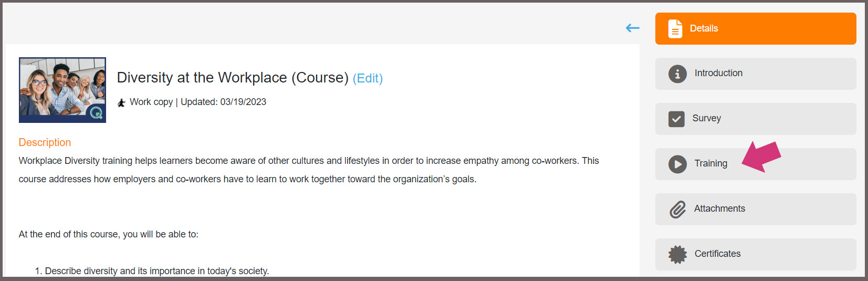
Task: Go to the Training section
Action: point(756,164)
